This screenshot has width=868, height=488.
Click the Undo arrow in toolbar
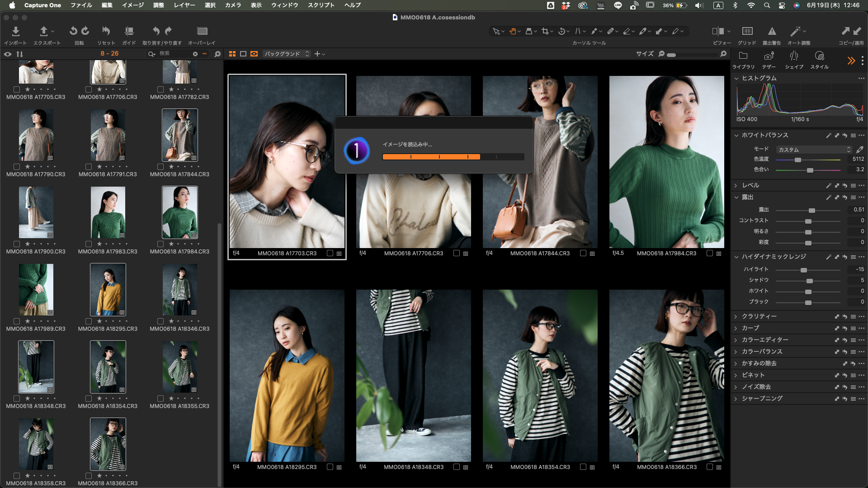156,31
